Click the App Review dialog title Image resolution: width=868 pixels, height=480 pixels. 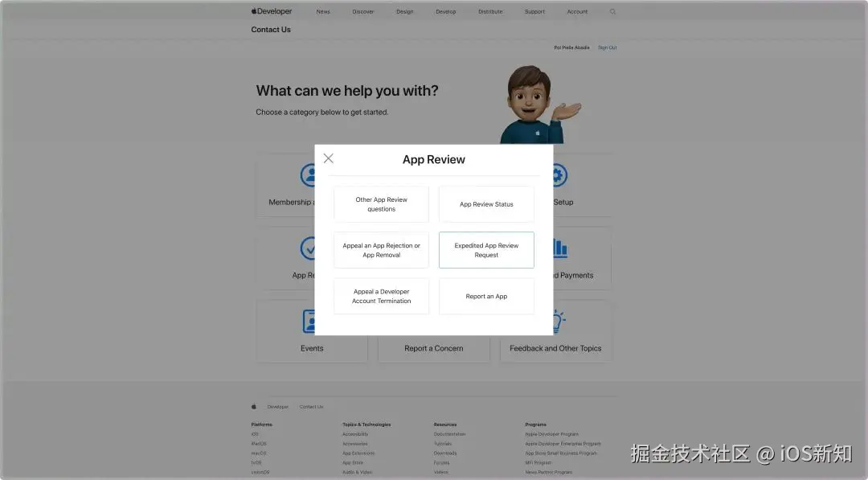pyautogui.click(x=434, y=159)
